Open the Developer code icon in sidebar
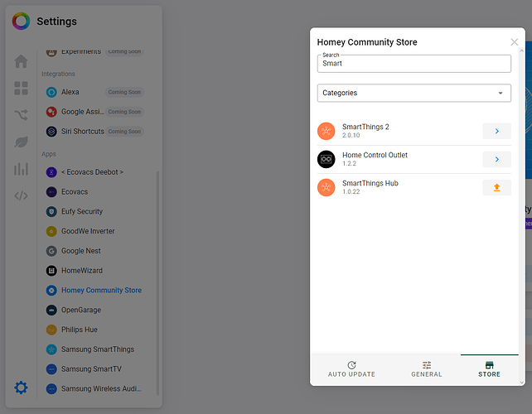Image resolution: width=532 pixels, height=414 pixels. point(21,195)
